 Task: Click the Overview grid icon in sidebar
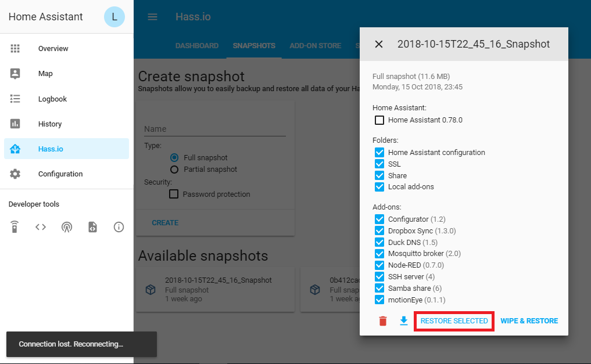(15, 49)
